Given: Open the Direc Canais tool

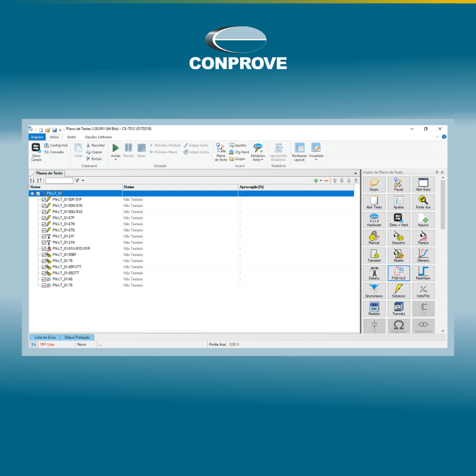Looking at the screenshot, I should coord(36,152).
